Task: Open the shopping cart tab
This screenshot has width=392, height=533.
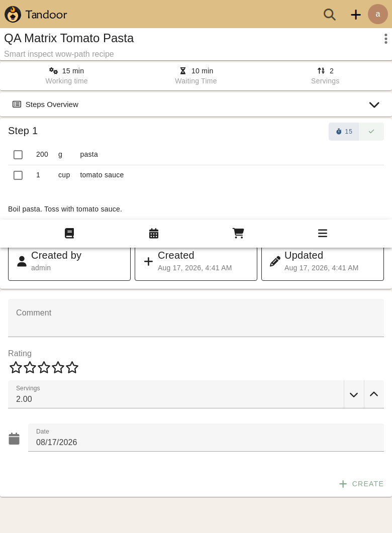Action: click(238, 233)
